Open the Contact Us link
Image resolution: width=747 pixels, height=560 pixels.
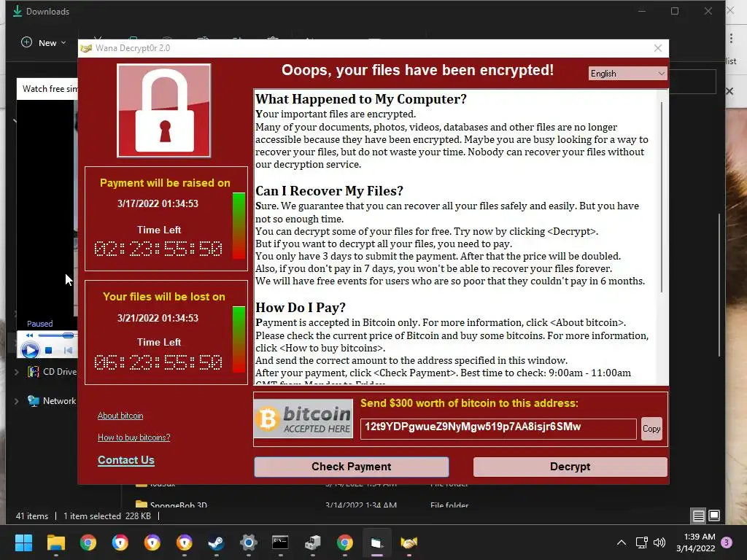click(125, 460)
